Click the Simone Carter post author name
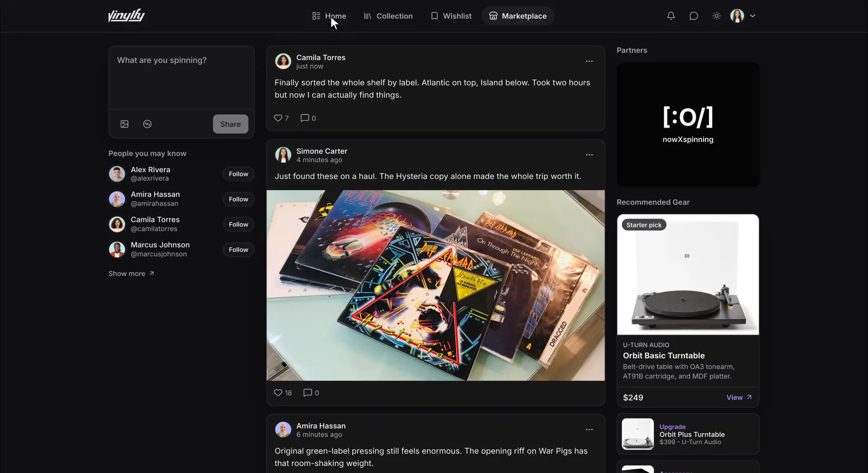The image size is (868, 473). point(322,151)
